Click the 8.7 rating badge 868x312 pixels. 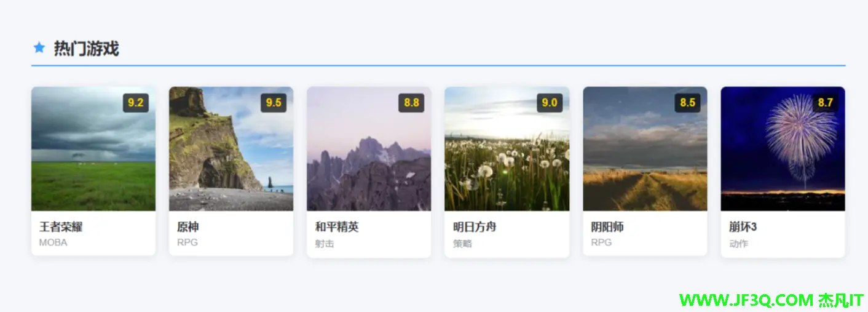(826, 103)
